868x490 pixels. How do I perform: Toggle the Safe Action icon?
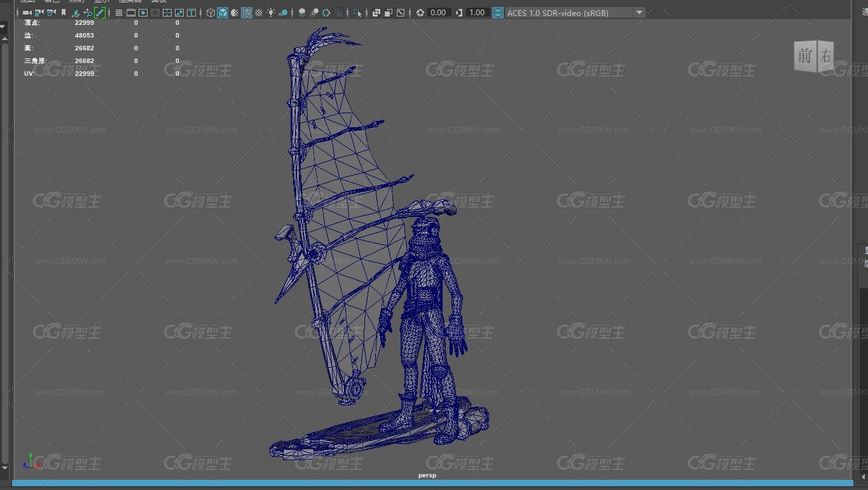[179, 13]
